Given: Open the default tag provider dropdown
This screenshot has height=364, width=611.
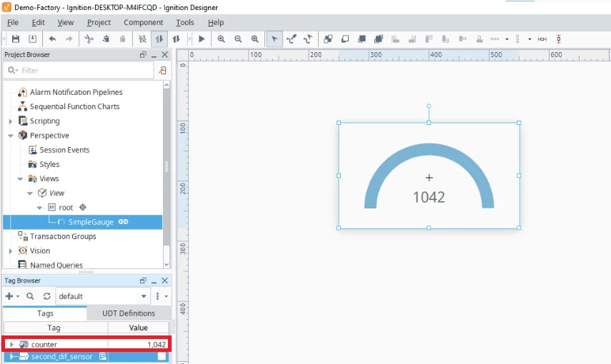Looking at the screenshot, I should [x=144, y=296].
